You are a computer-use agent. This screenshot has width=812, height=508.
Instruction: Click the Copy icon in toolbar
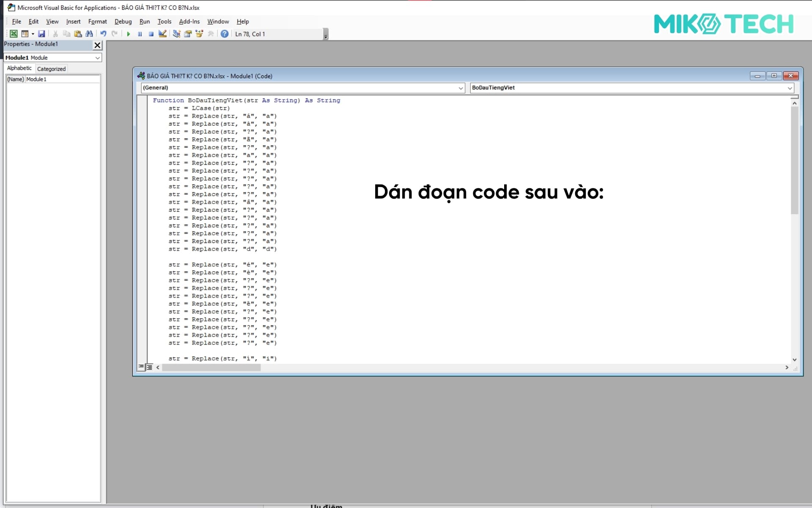66,34
